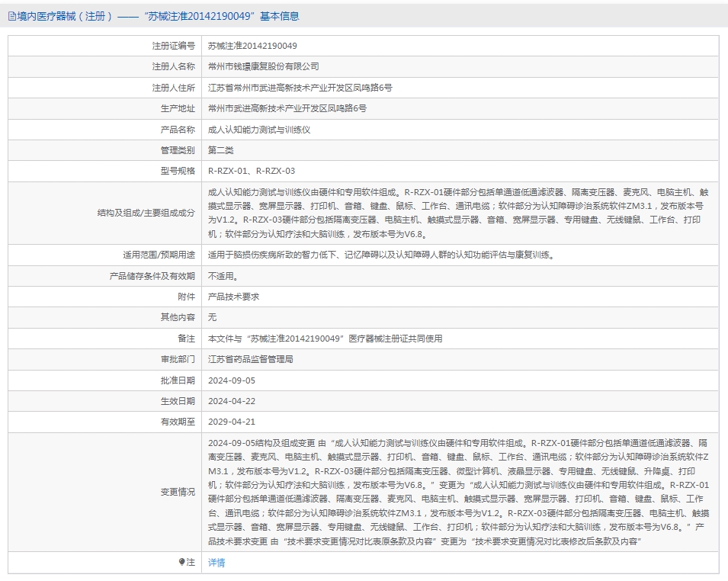Screen dimensions: 728x581
Task: Select registration number 苏械注准20142190049 value
Action: [x=252, y=46]
